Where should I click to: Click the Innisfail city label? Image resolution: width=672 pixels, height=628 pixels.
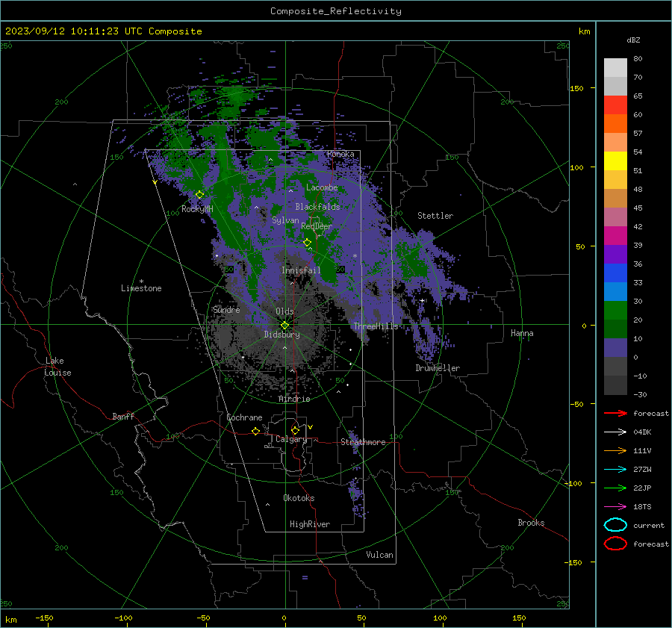click(301, 270)
